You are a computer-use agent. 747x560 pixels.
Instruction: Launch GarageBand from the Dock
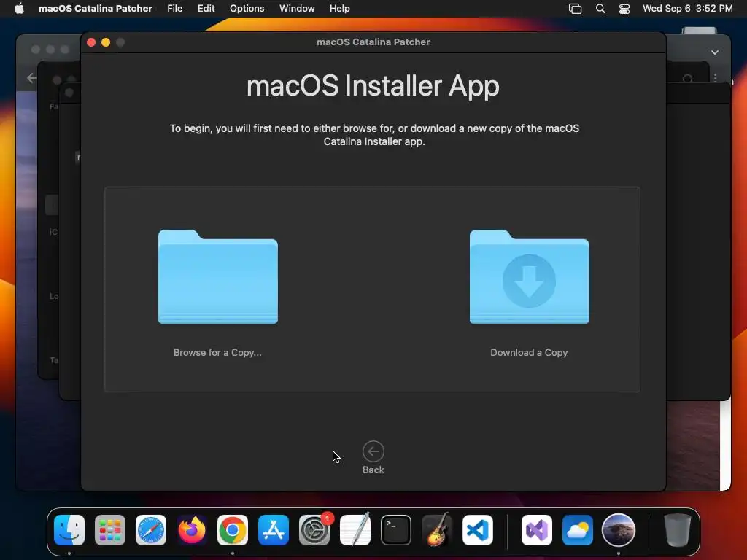click(x=437, y=530)
